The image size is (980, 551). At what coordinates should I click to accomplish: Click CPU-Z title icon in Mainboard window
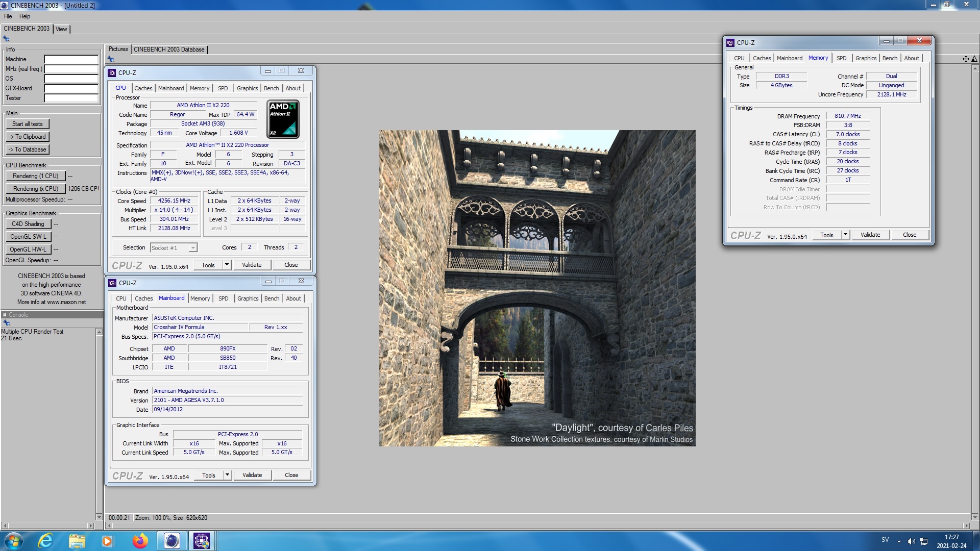coord(112,283)
